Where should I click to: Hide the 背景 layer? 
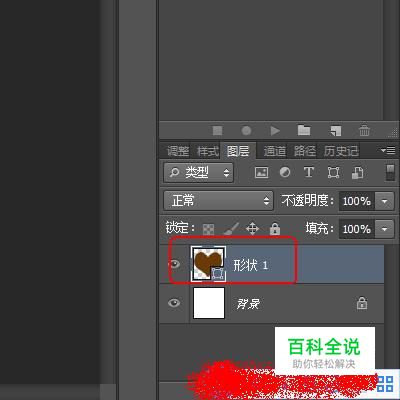click(174, 303)
